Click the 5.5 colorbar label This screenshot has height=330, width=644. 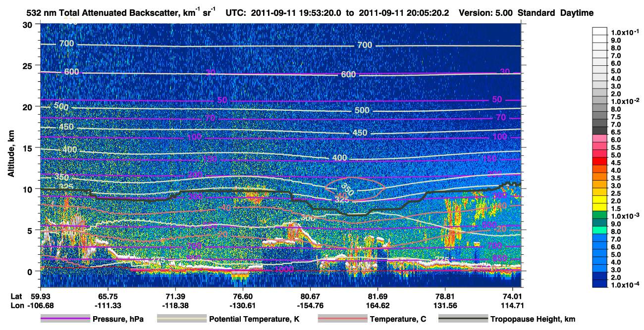pos(616,147)
